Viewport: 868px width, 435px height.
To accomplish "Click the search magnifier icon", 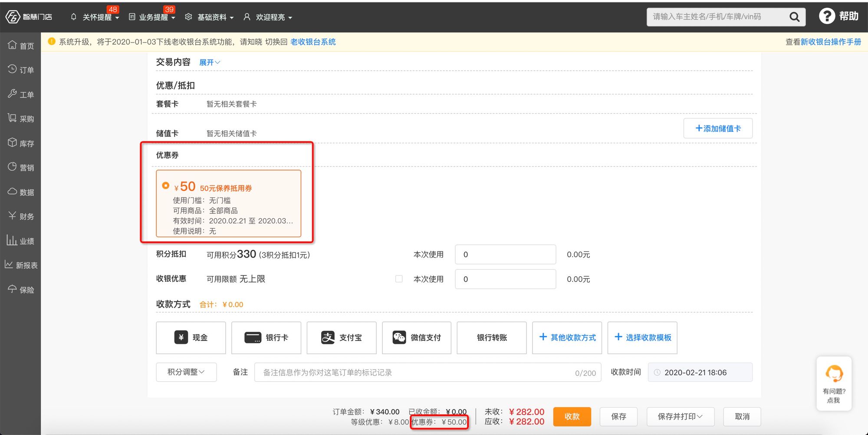I will click(794, 17).
